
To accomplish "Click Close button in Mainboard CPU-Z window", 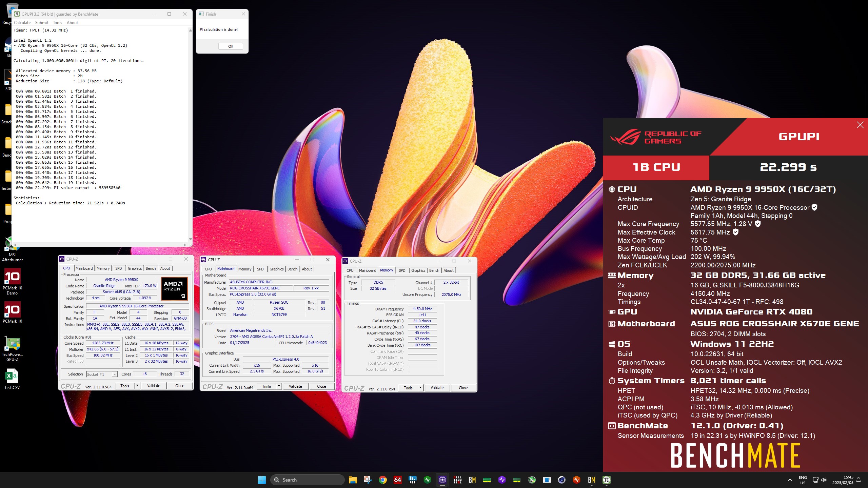I will click(x=321, y=386).
